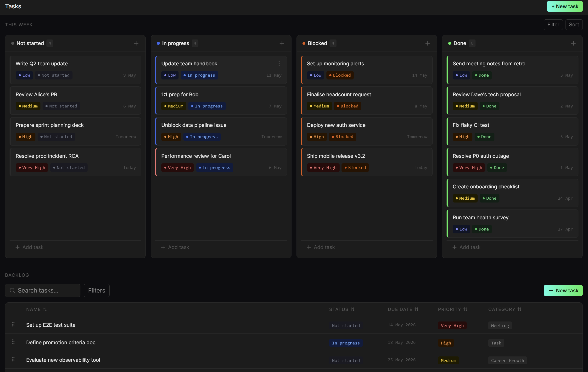Click plus icon in Not started column header
The image size is (588, 372).
(x=136, y=43)
